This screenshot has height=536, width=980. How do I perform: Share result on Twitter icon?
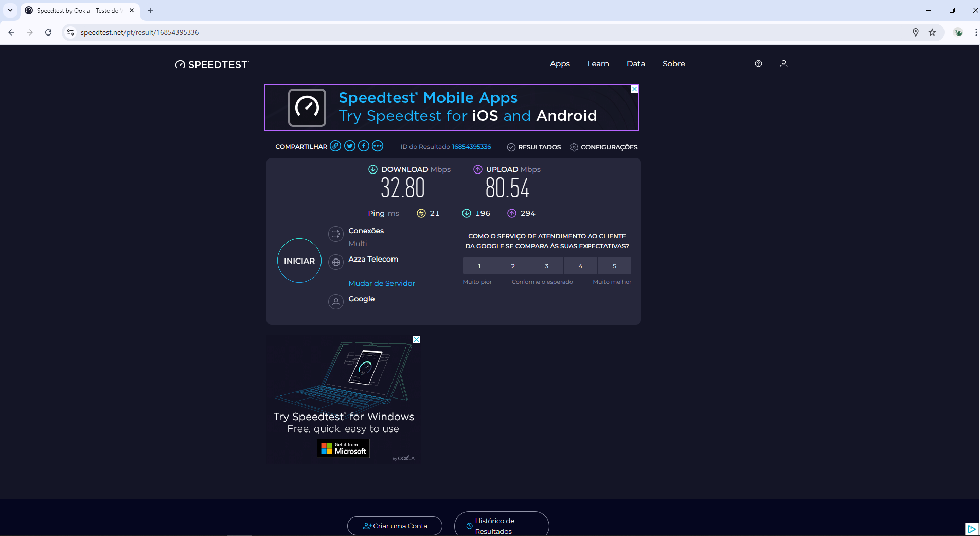coord(350,146)
